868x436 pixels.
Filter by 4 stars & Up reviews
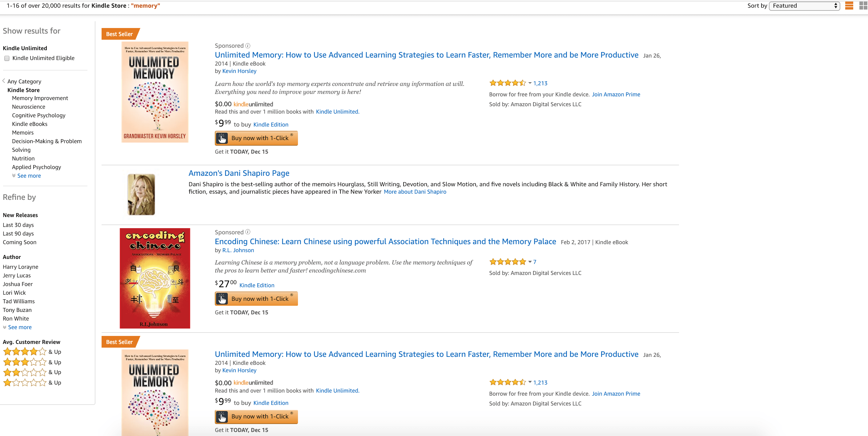point(32,352)
